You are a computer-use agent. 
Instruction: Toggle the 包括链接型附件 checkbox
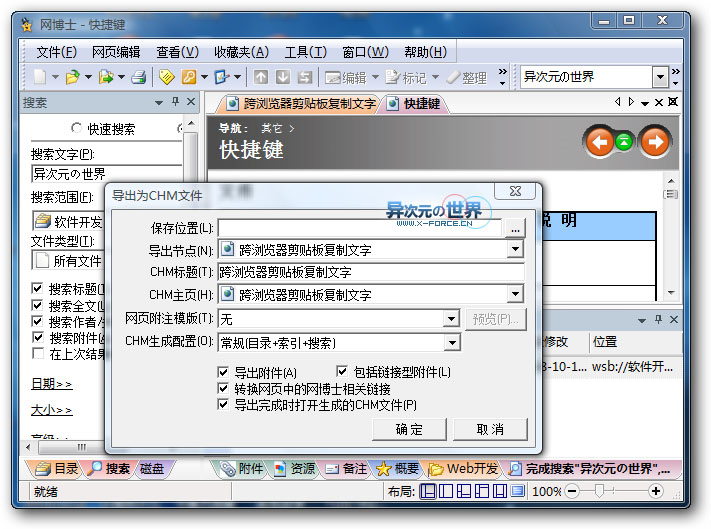pyautogui.click(x=342, y=371)
